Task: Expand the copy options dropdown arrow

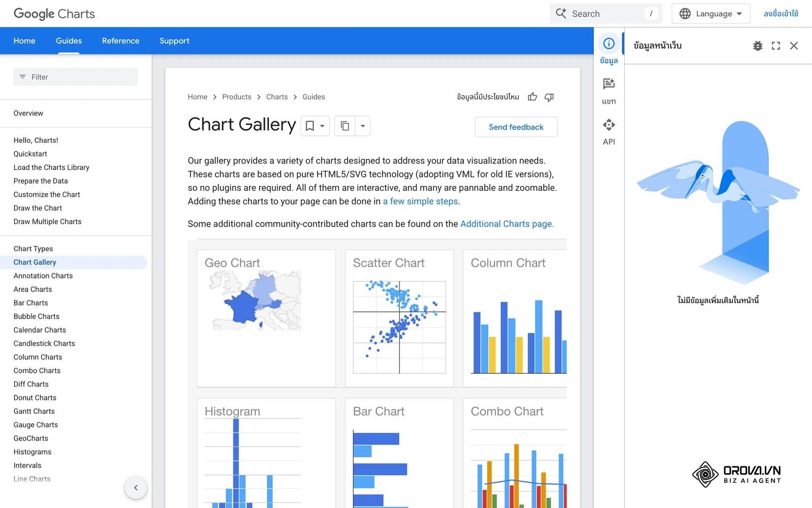Action: coord(363,126)
